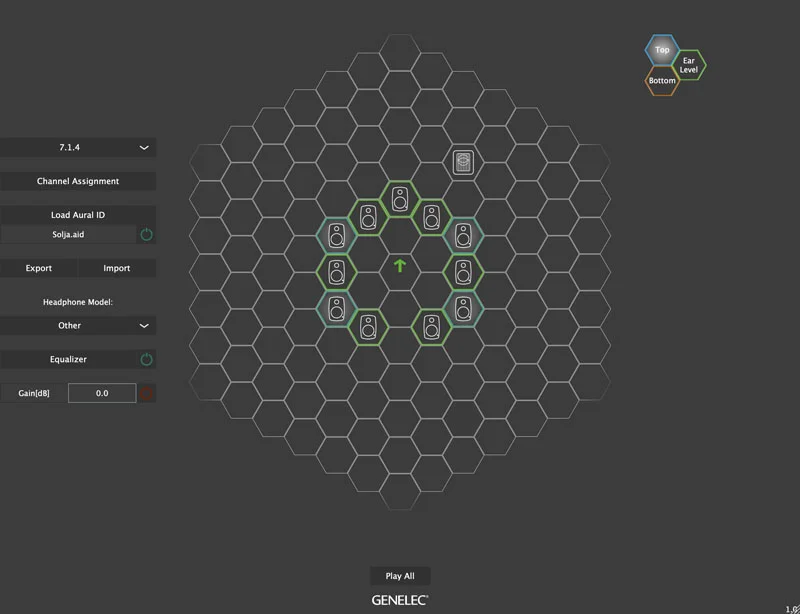Click the green-outlined front right speaker
This screenshot has height=614, width=800.
click(x=432, y=217)
